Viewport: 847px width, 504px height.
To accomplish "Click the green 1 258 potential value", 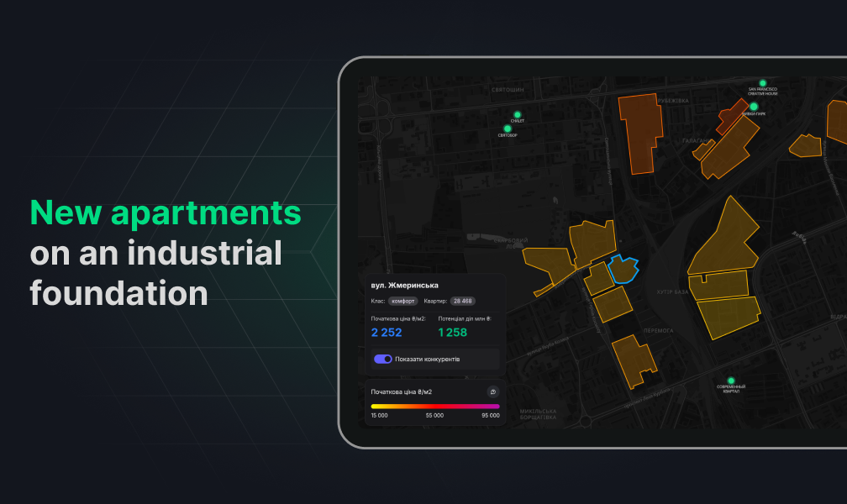I will pos(453,333).
